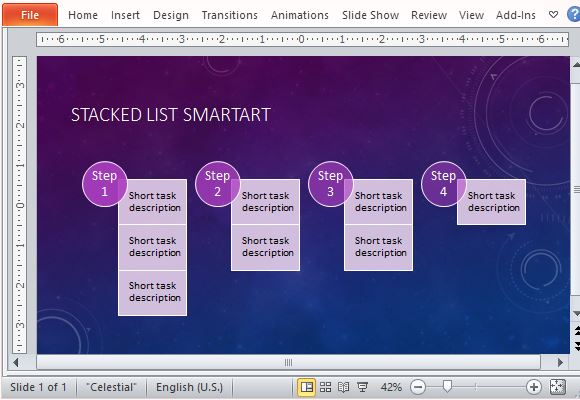Click the horizontal scrollbar right arrow
580x400 pixels.
coord(560,362)
